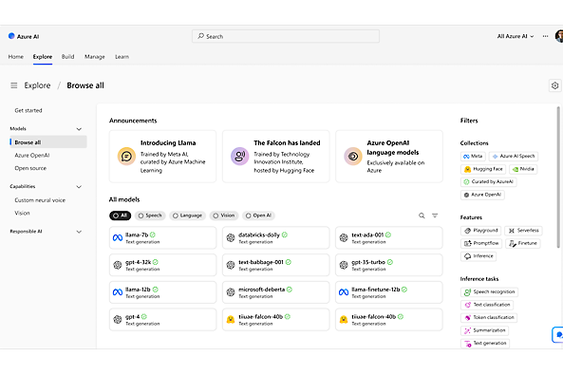Open the Home tab
This screenshot has height=375, width=563.
tap(16, 57)
